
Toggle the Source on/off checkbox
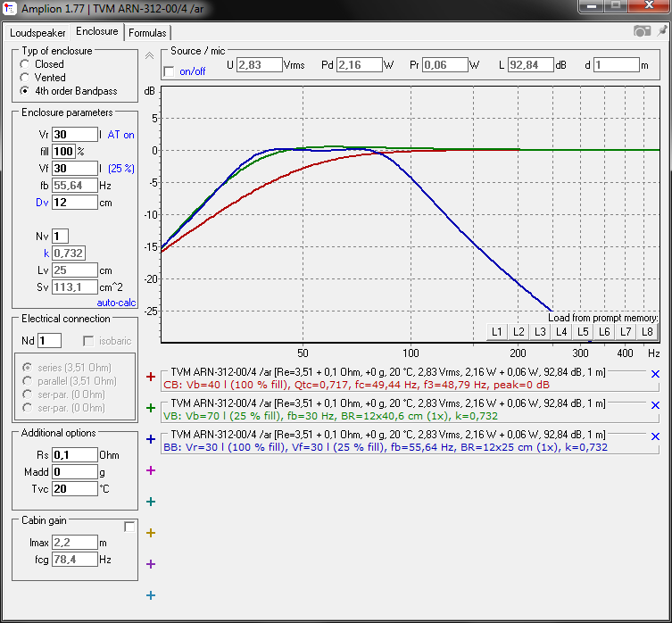(x=170, y=71)
